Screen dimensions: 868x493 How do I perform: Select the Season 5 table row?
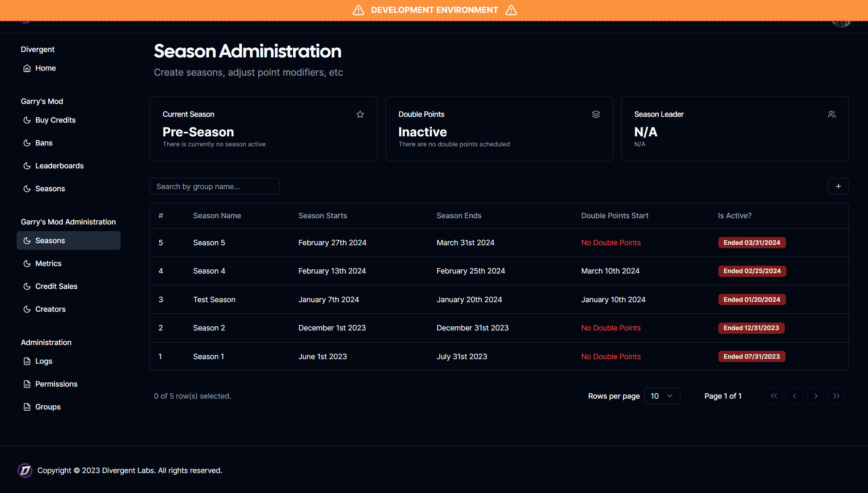(209, 243)
